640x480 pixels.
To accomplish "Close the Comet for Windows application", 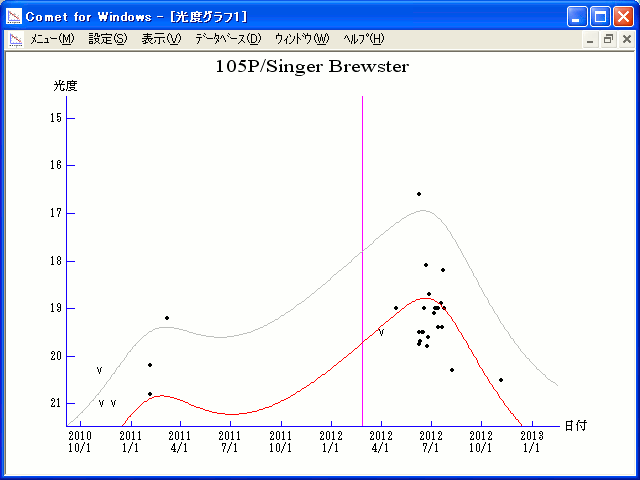I will 623,16.
